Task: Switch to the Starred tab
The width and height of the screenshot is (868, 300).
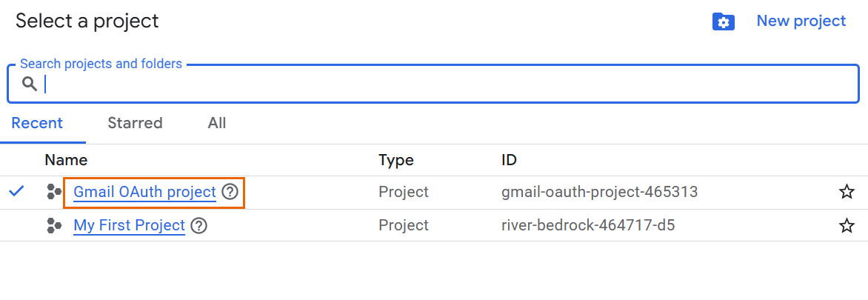Action: [135, 123]
